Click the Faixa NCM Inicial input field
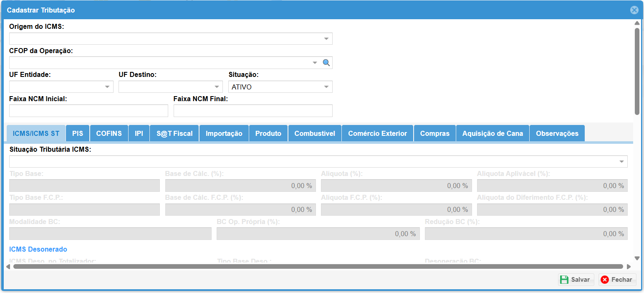 (x=88, y=111)
